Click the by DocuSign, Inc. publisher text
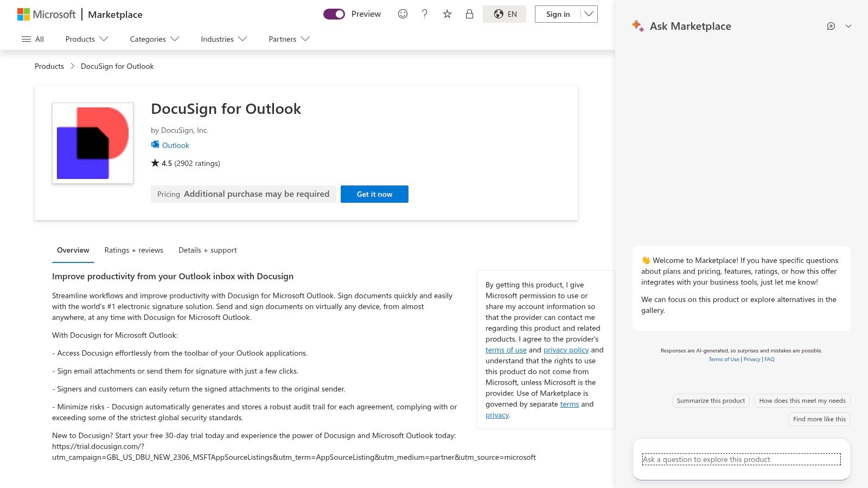The height and width of the screenshot is (488, 868). (x=180, y=130)
